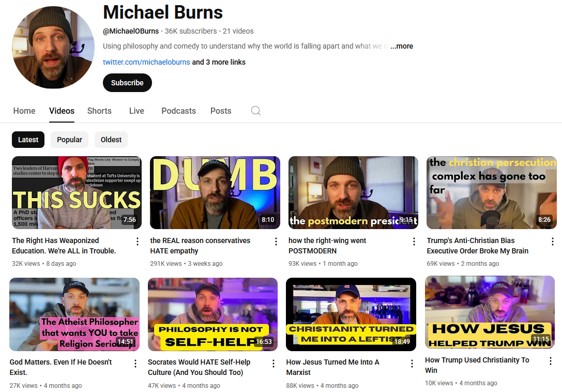Go to the Podcasts tab
Image resolution: width=562 pixels, height=392 pixels.
pyautogui.click(x=178, y=111)
